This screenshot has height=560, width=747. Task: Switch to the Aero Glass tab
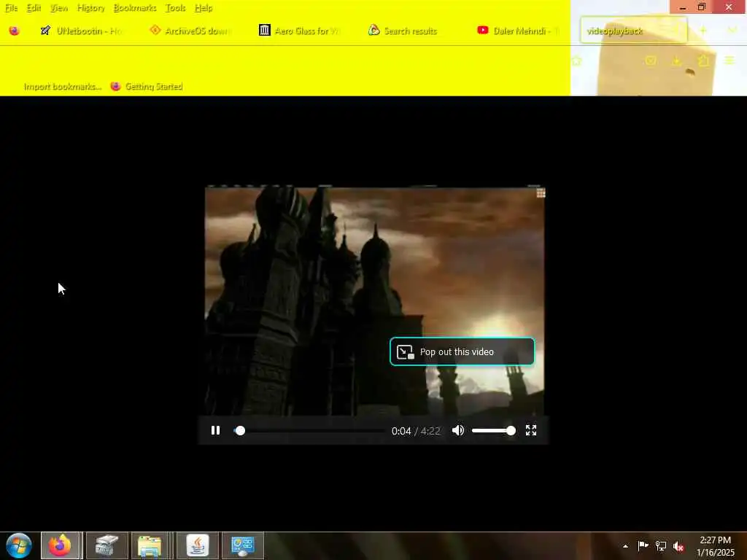[x=300, y=31]
